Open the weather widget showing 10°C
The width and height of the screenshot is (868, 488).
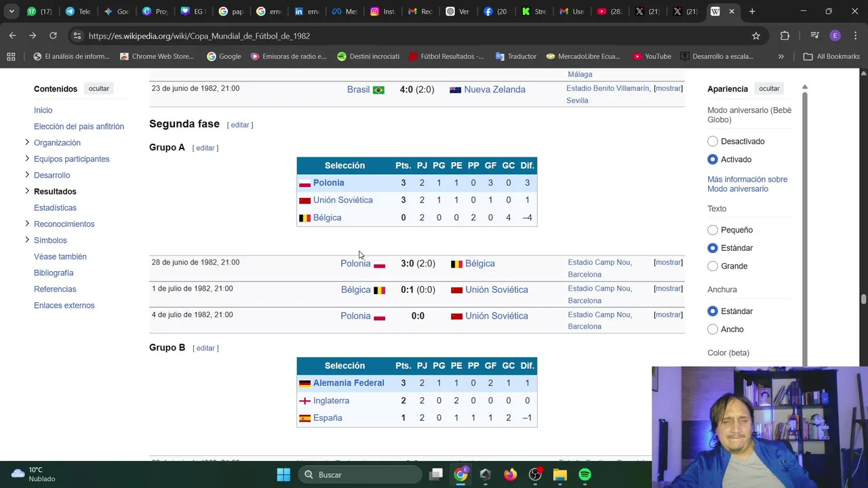point(33,474)
